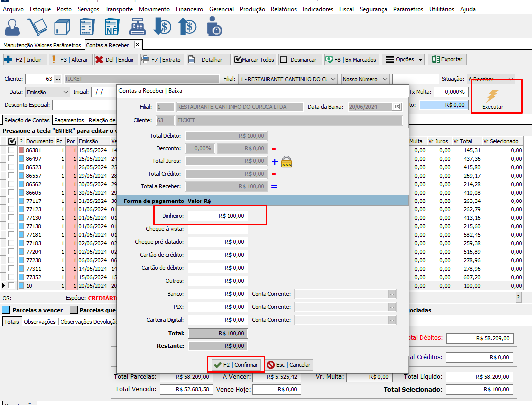Open accounts receivable down-arrow coin icon
Image resolution: width=532 pixels, height=405 pixels.
pyautogui.click(x=162, y=27)
